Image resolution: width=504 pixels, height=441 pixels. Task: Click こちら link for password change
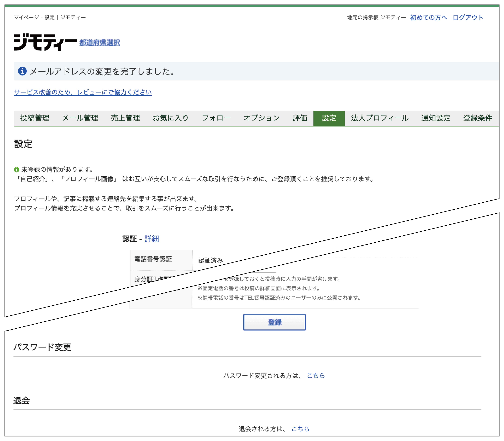tap(316, 376)
